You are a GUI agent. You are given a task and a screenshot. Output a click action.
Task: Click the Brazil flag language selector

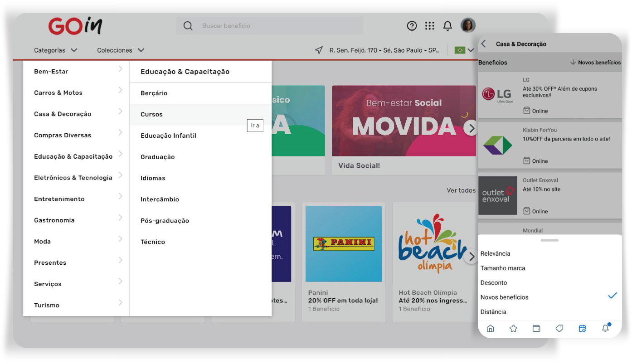point(464,50)
